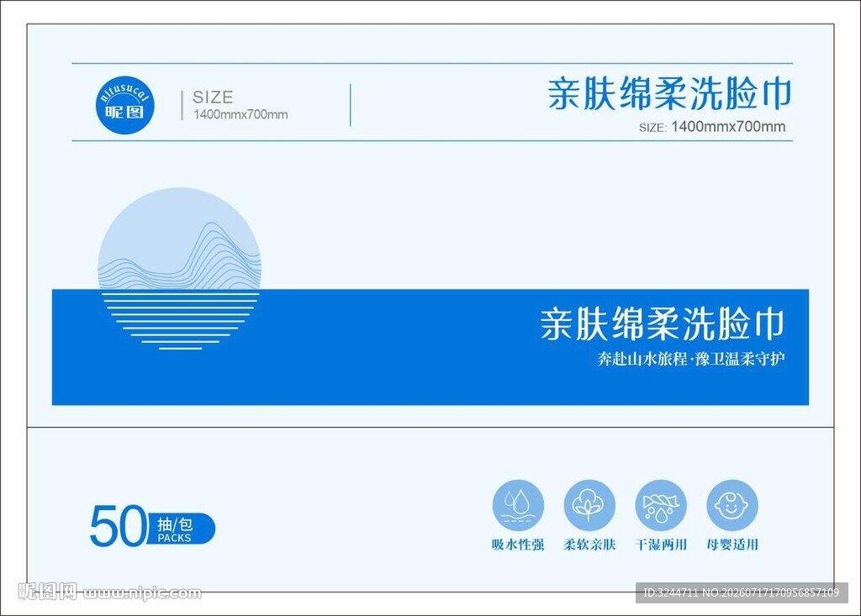Click the 抽/包 PACKS blue badge
This screenshot has height=616, width=861.
pos(182,529)
